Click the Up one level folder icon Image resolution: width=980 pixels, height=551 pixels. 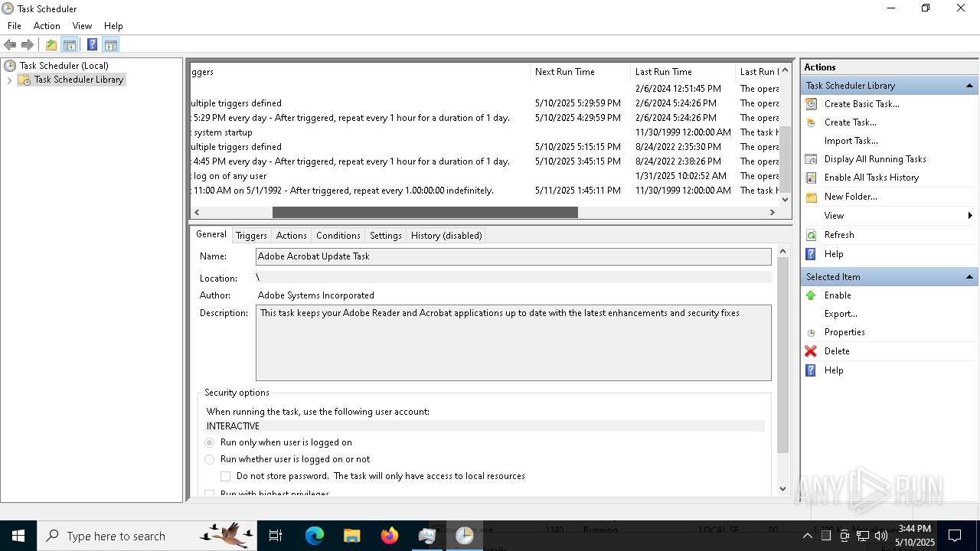tap(51, 44)
